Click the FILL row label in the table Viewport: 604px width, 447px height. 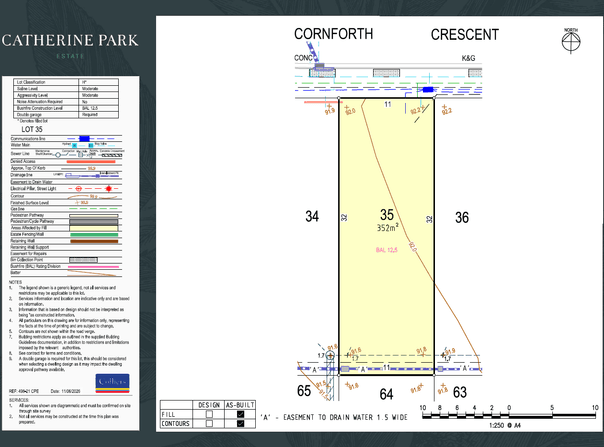point(168,415)
